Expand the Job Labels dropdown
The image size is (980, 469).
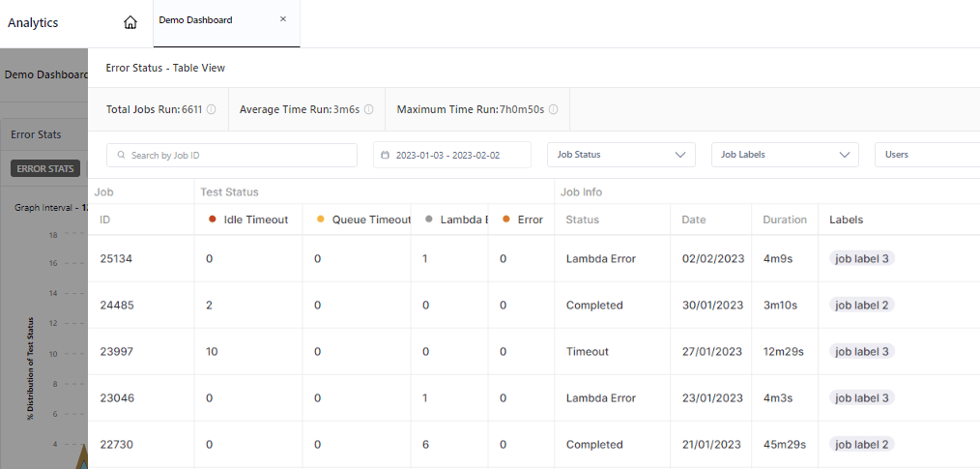(785, 155)
